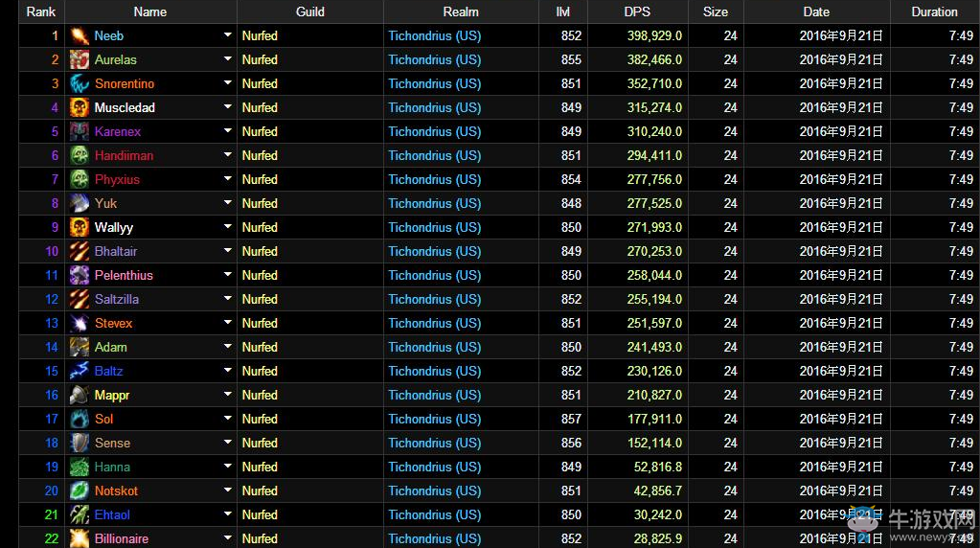Expand the dropdown arrow in Yuk's row
980x548 pixels.
[227, 202]
